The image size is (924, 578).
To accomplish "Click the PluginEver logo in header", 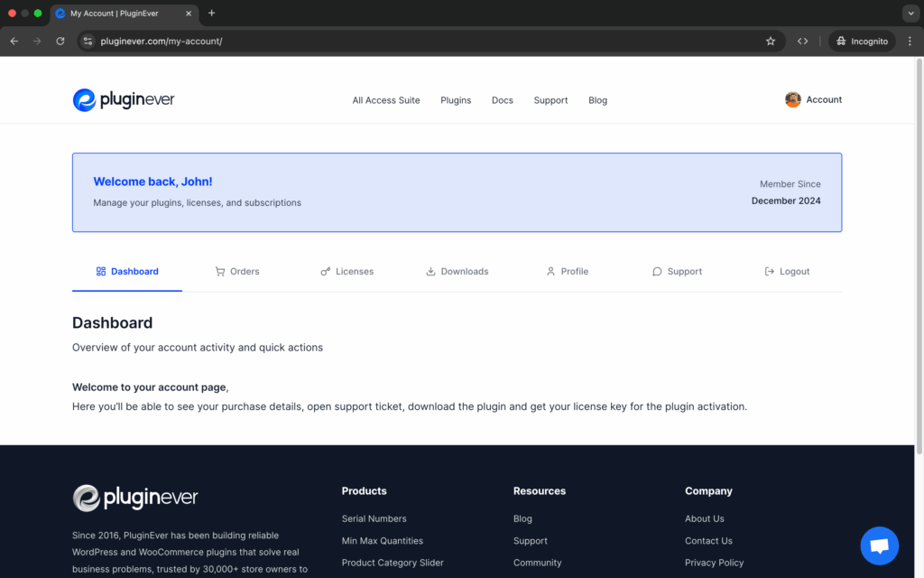I will (124, 99).
